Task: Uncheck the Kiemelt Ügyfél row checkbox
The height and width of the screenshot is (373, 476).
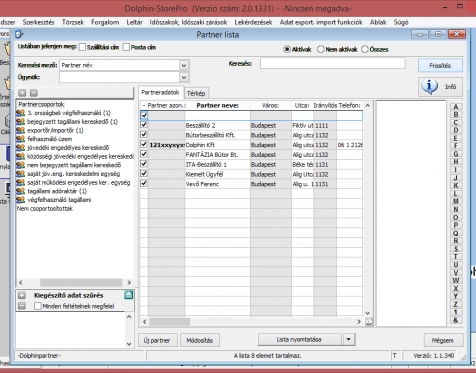Action: coord(144,174)
